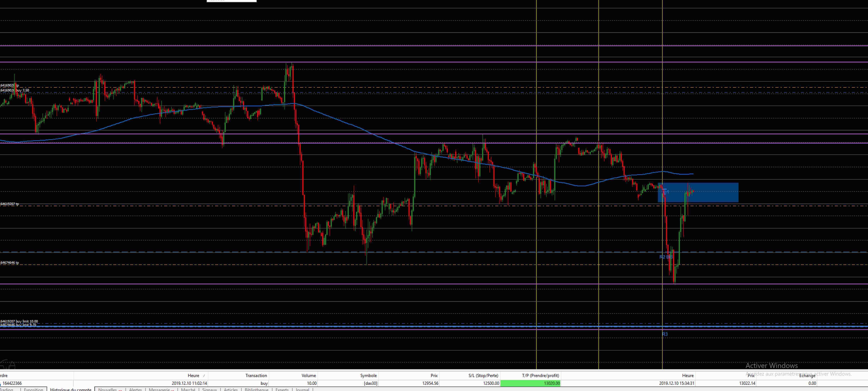This screenshot has height=391, width=868.
Task: Click the close price 13022.14
Action: coord(747,383)
